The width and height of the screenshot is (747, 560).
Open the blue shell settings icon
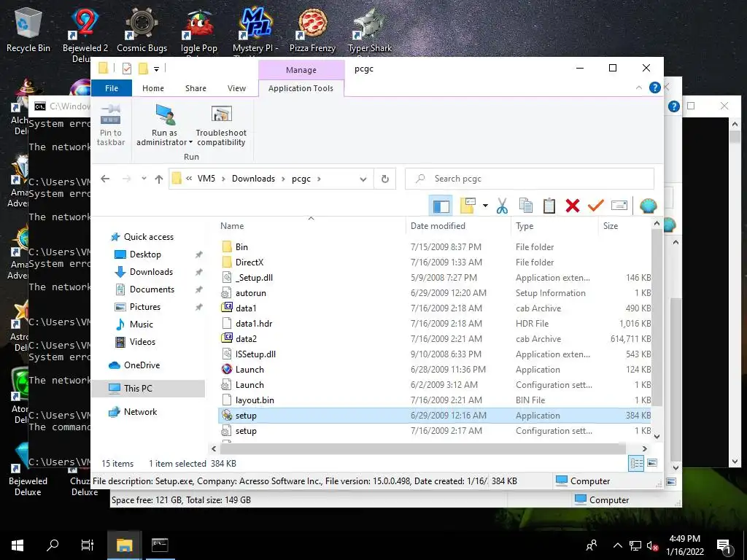click(648, 206)
